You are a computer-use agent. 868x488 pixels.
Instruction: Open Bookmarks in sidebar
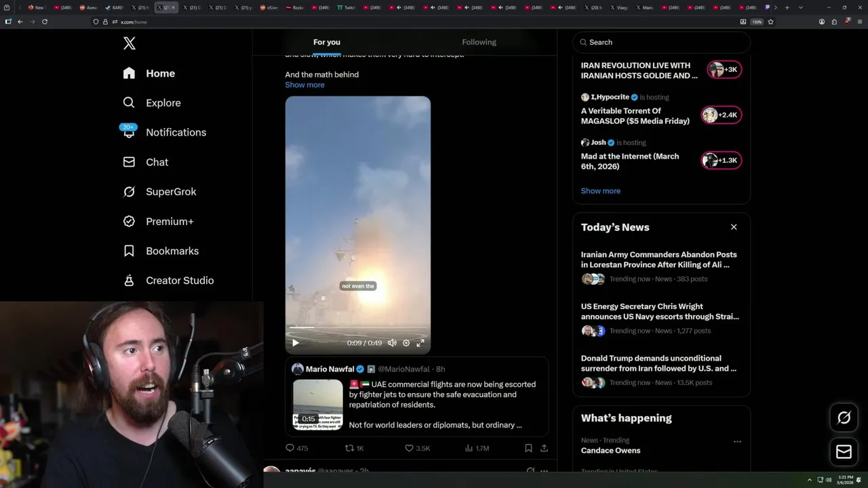[161, 251]
